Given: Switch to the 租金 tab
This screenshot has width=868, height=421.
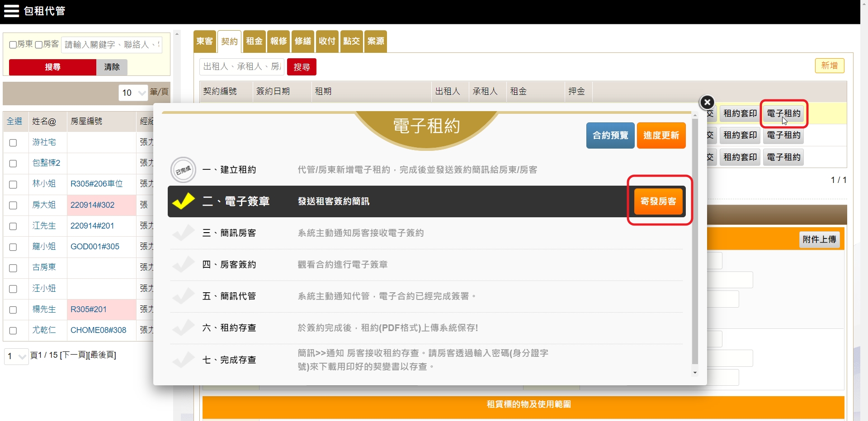Looking at the screenshot, I should click(x=254, y=41).
